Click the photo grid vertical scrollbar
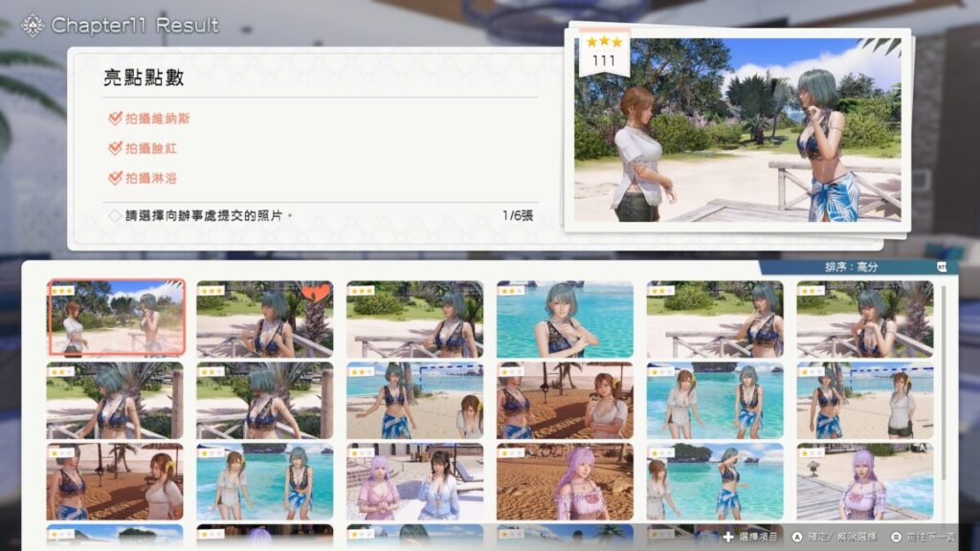The width and height of the screenshot is (980, 551). click(x=943, y=381)
